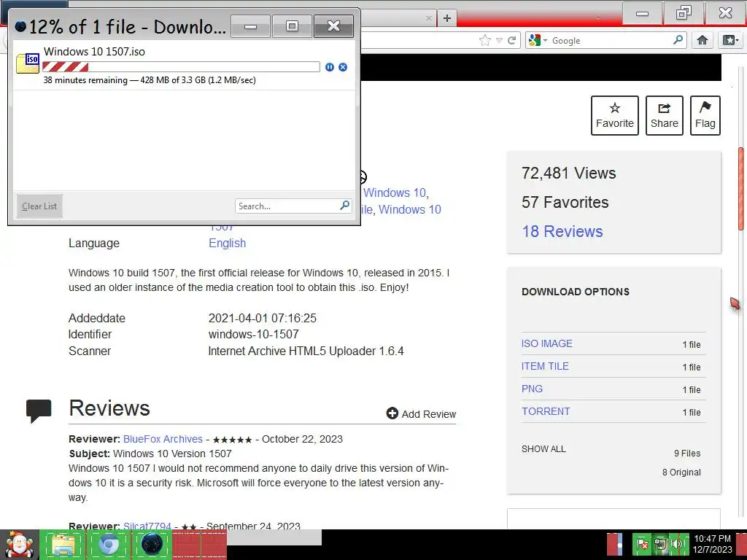747x560 pixels.
Task: Click the Favorite button
Action: 614,115
